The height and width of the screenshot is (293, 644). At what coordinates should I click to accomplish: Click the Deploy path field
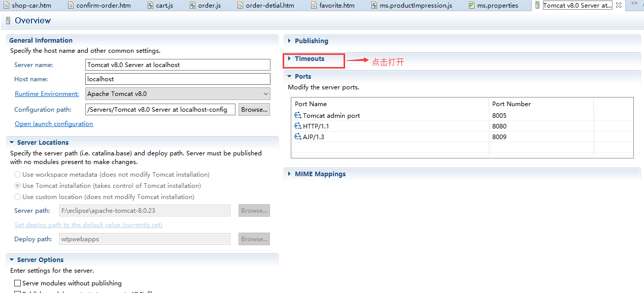(144, 239)
